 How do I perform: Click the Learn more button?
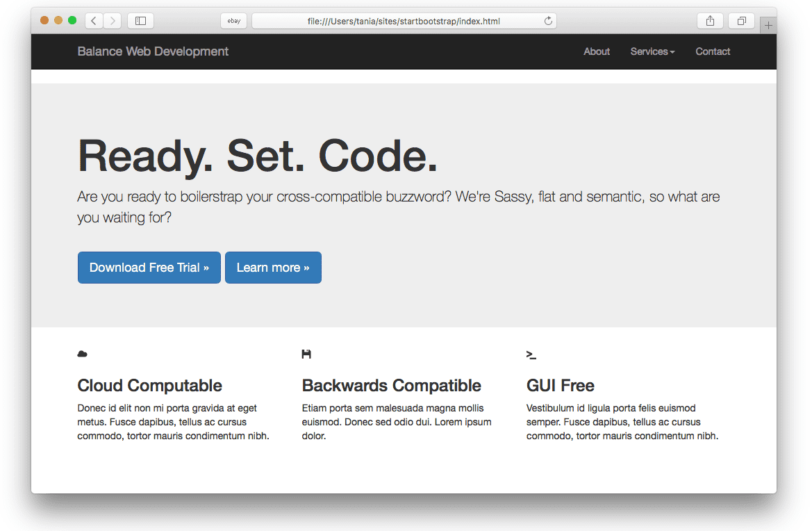(273, 268)
